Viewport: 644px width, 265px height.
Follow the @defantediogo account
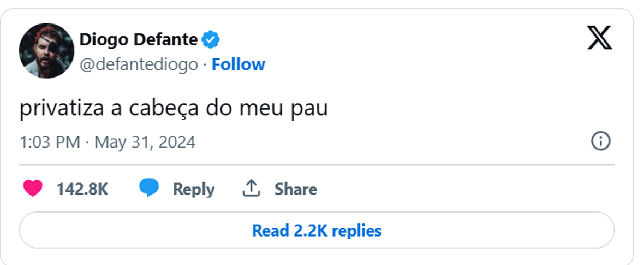click(x=238, y=64)
